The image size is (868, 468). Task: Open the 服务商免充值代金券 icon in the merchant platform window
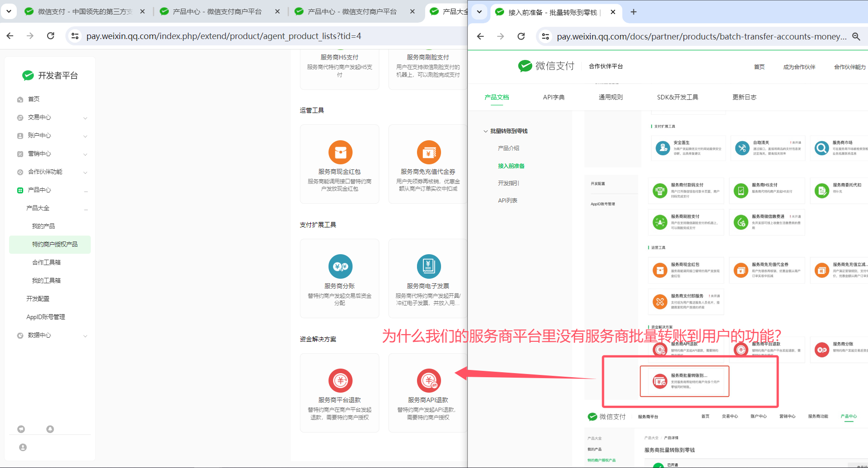click(429, 152)
